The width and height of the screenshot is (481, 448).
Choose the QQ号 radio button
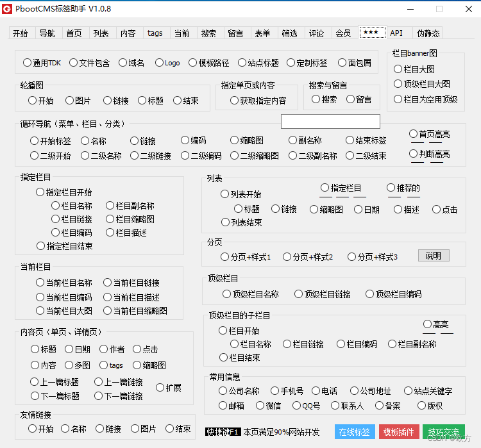pos(306,406)
